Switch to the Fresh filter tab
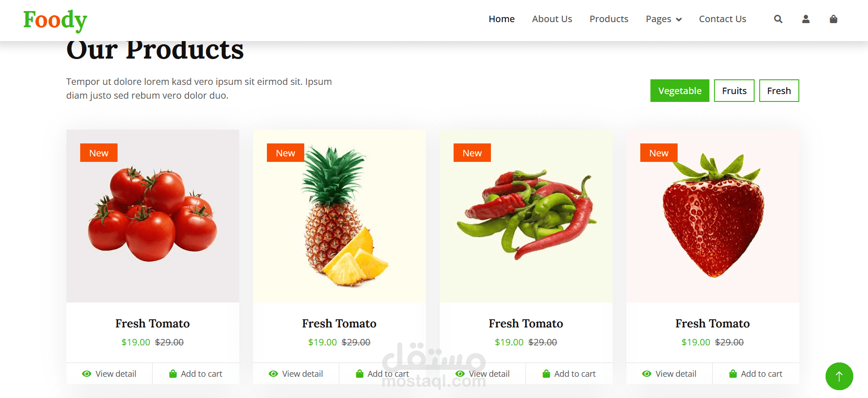 point(779,91)
